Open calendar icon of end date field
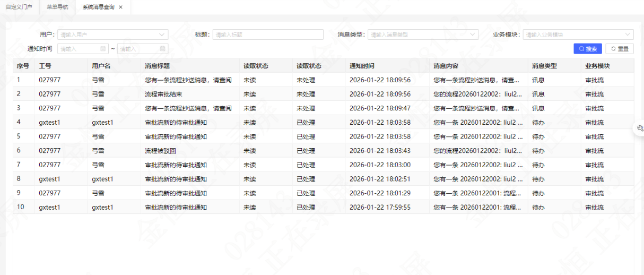Image resolution: width=644 pixels, height=275 pixels. (162, 49)
